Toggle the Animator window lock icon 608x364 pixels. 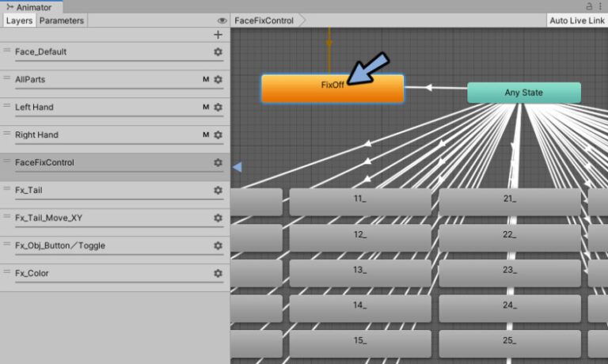tap(588, 6)
